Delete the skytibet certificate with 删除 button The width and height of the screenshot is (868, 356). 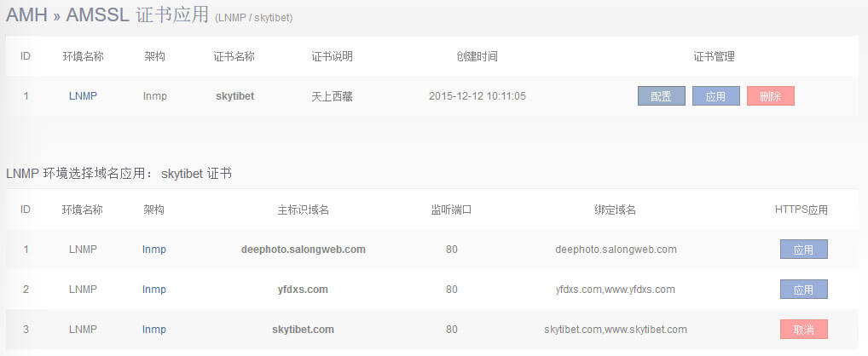(x=770, y=96)
